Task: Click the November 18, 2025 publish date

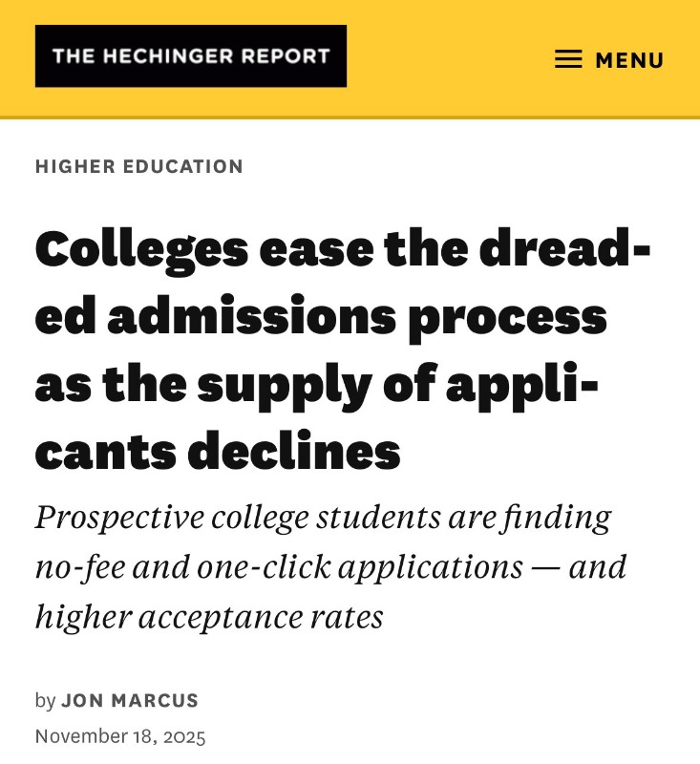Action: coord(120,736)
